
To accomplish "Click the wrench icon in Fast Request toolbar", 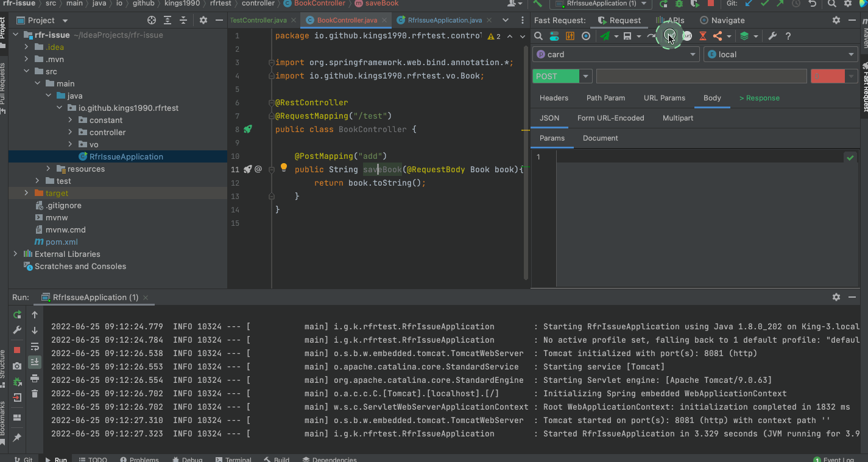I will click(772, 37).
